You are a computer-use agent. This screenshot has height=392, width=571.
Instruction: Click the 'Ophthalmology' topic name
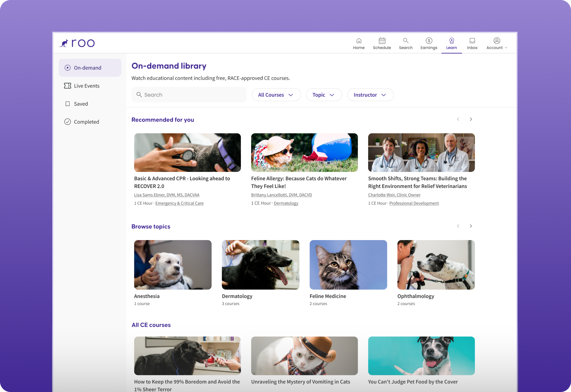(x=416, y=296)
